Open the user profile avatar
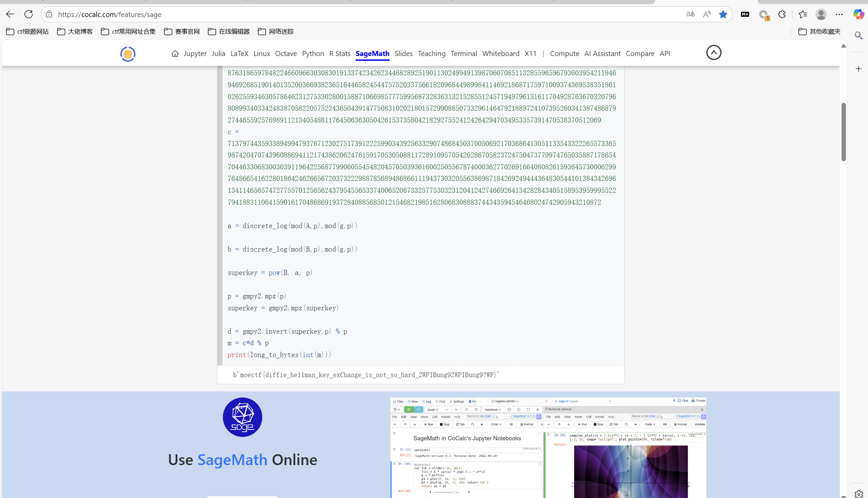 click(821, 14)
